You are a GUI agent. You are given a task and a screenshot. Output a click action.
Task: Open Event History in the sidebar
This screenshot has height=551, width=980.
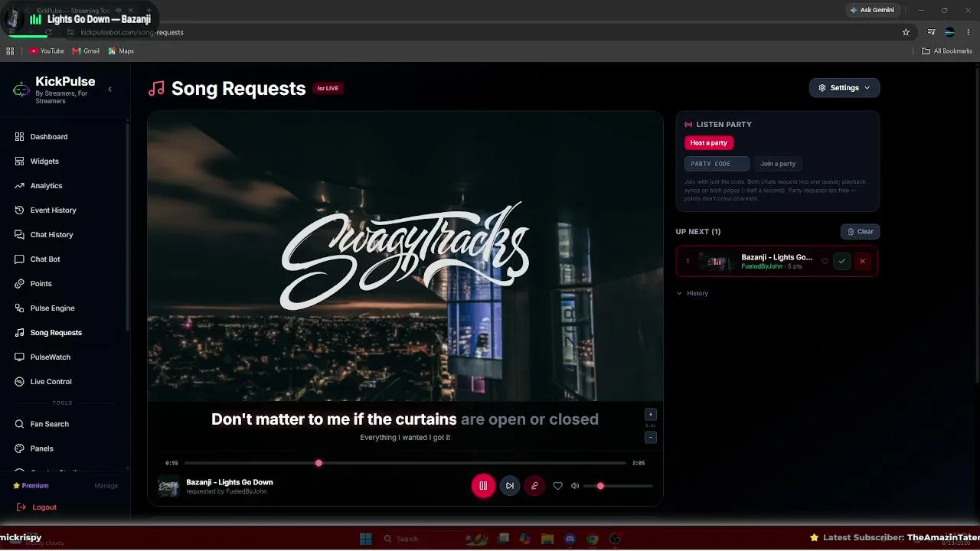pos(53,210)
